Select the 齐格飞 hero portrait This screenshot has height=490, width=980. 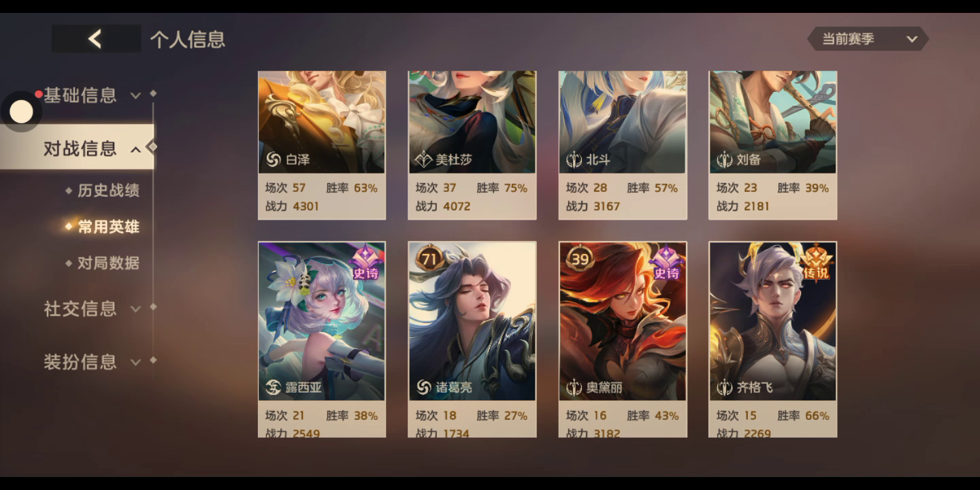772,321
